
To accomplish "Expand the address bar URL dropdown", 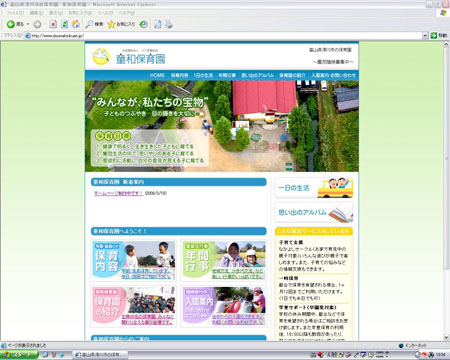I will coord(425,35).
